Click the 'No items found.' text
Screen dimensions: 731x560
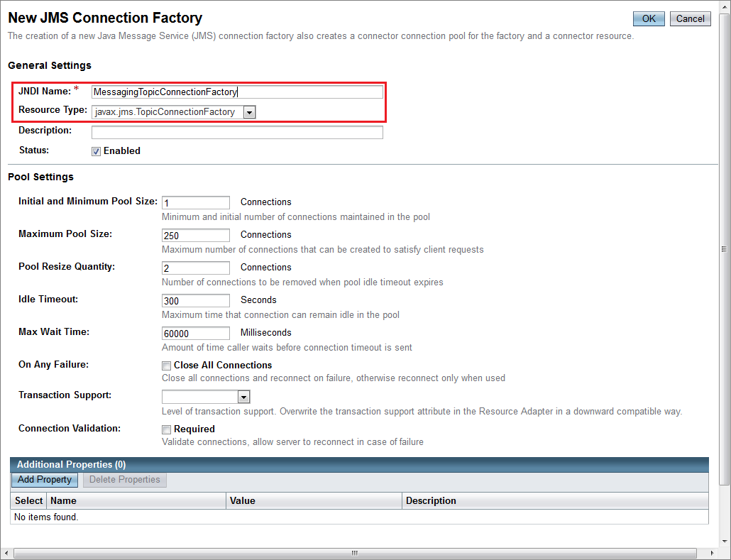click(x=46, y=517)
